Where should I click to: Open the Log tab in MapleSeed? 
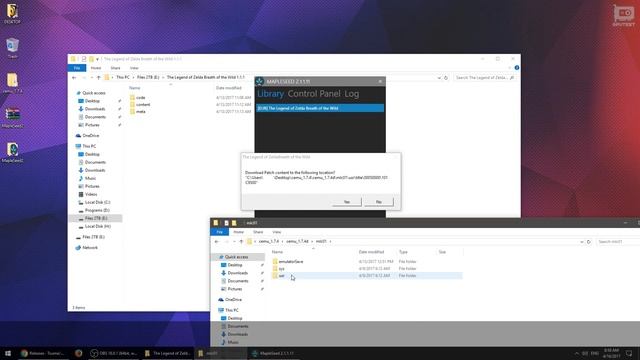tap(351, 94)
